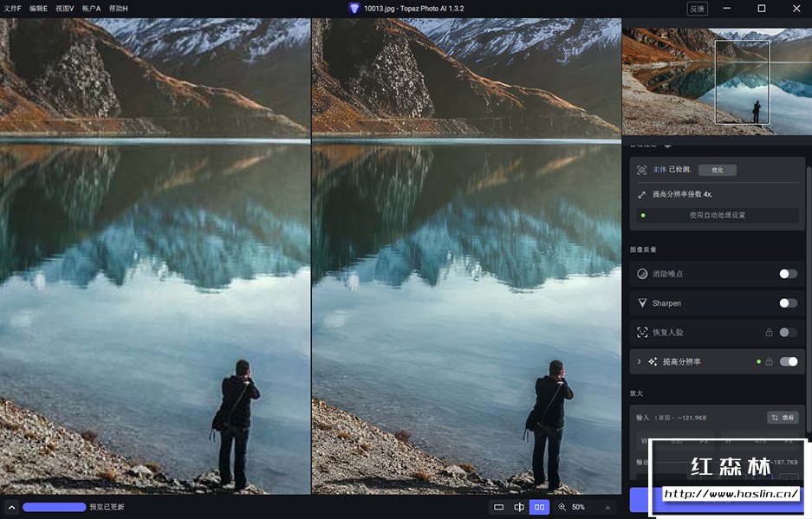Click the 消除噪点 denoise icon

tap(642, 274)
